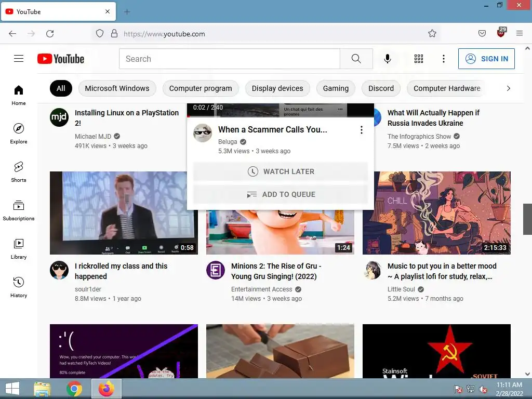Search with your voice microphone icon
This screenshot has width=532, height=399.
388,59
